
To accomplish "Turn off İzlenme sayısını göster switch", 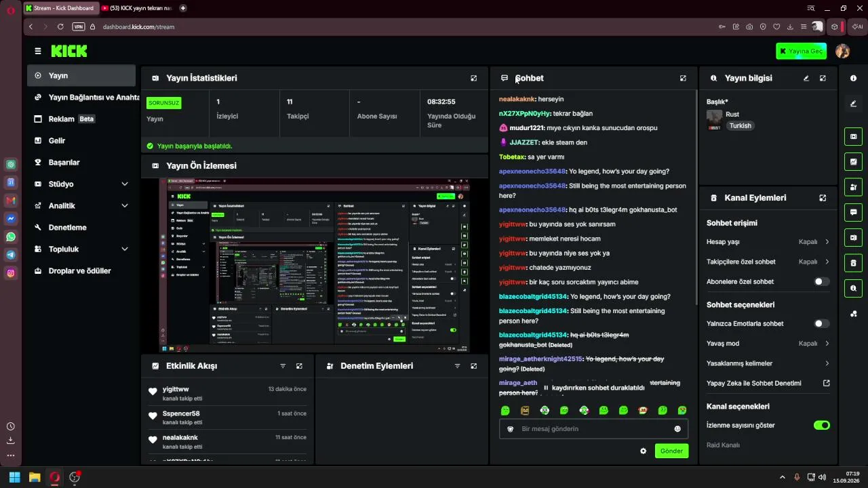I will [821, 426].
